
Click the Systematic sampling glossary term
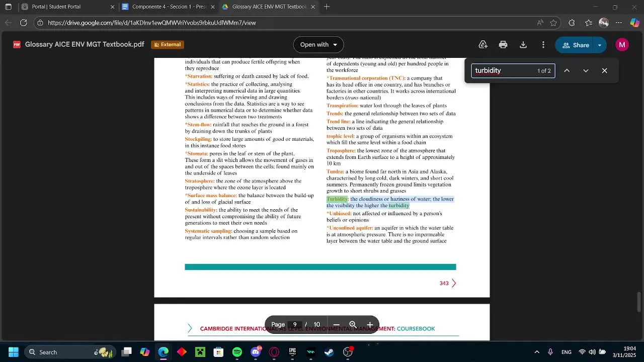pos(208,231)
